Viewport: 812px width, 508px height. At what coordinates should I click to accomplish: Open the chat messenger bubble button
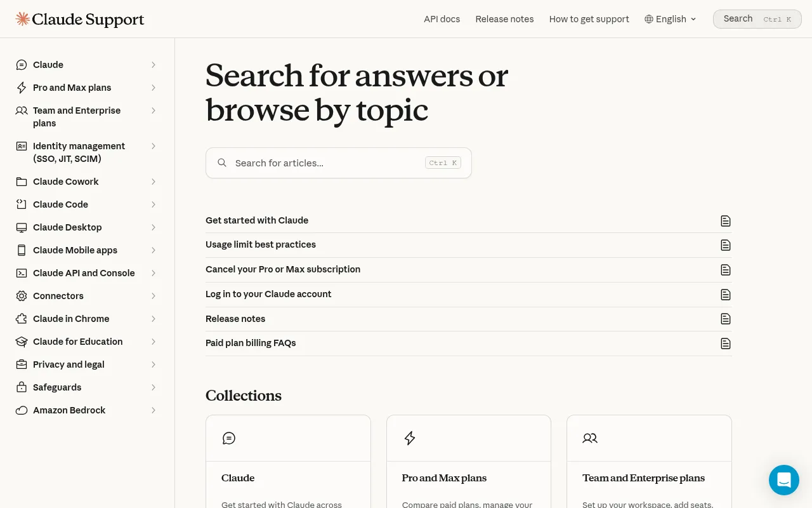click(784, 480)
